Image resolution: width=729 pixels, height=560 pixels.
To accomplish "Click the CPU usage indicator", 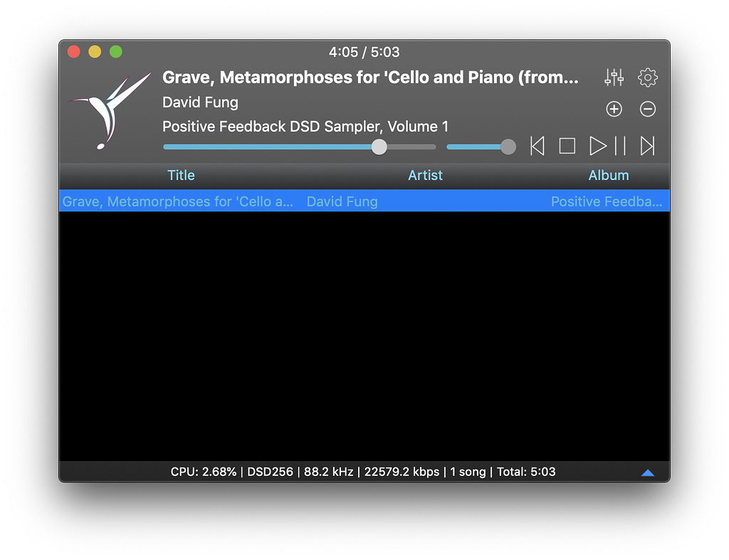I will pos(204,471).
